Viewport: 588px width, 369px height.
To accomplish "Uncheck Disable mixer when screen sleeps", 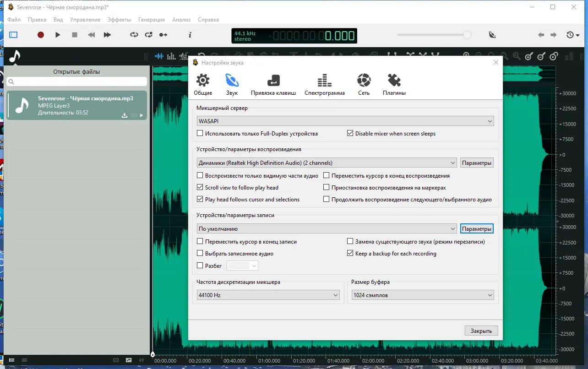I will coord(350,134).
